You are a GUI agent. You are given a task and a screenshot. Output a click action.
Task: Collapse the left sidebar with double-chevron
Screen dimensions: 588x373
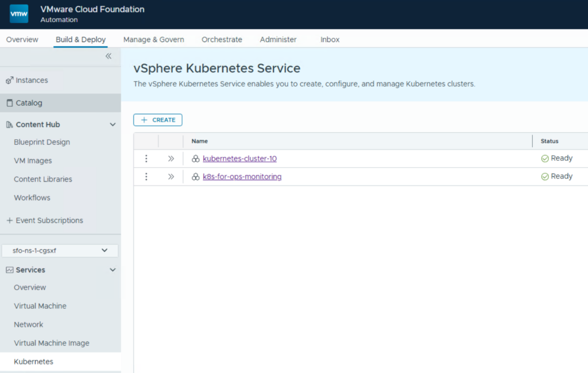click(109, 56)
